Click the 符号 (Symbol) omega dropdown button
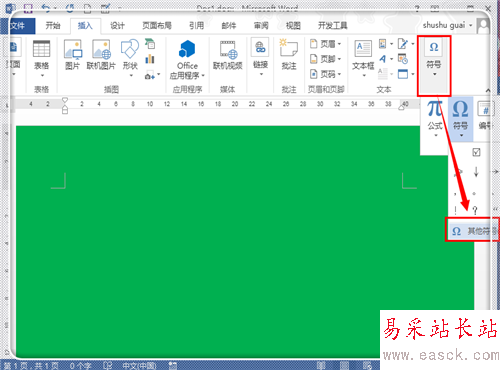This screenshot has width=500, height=370. coord(460,118)
